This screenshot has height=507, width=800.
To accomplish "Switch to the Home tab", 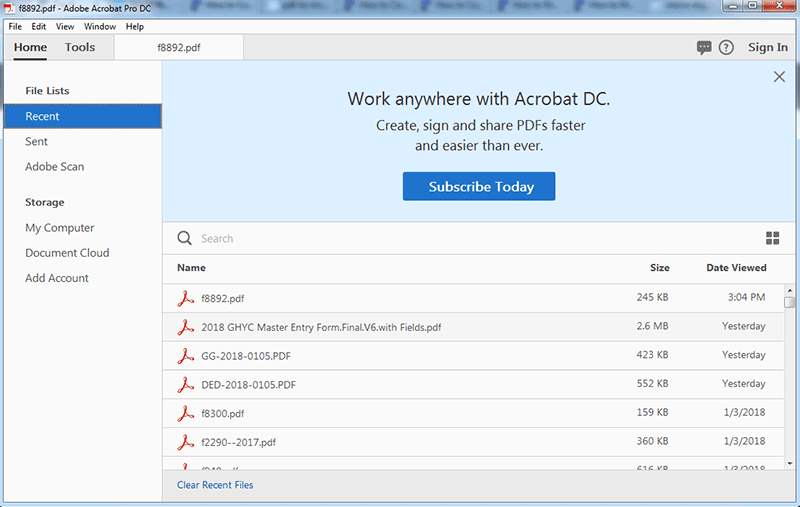I will (x=30, y=47).
